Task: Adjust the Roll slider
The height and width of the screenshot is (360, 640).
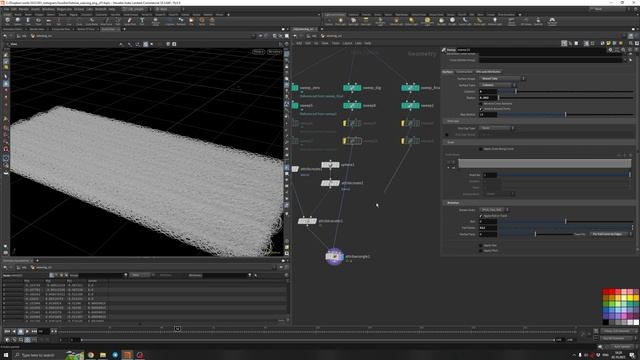Action: click(x=565, y=221)
